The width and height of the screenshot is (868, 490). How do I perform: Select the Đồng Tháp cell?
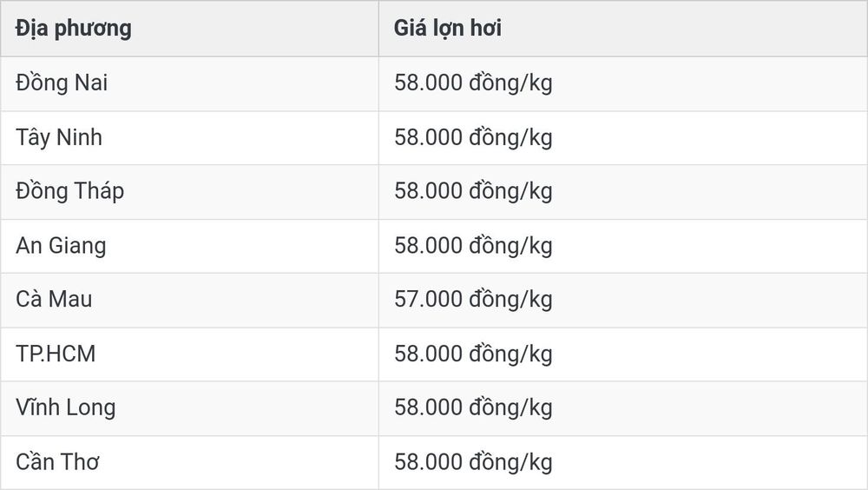[189, 192]
